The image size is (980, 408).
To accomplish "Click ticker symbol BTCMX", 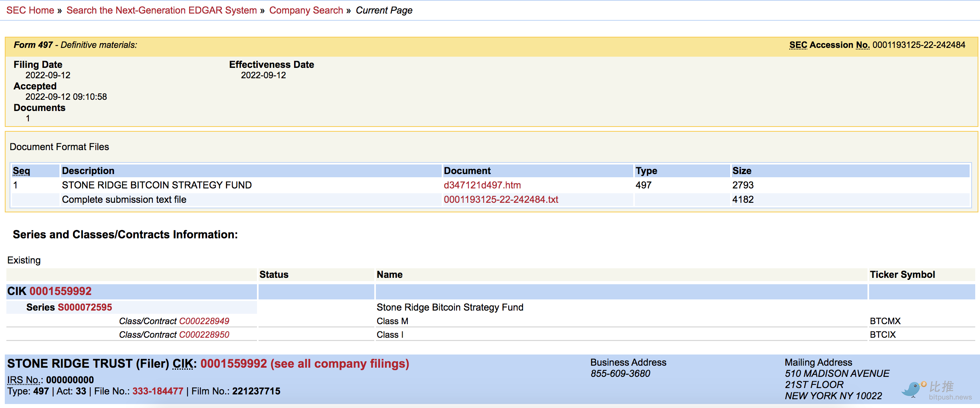I will pos(885,321).
